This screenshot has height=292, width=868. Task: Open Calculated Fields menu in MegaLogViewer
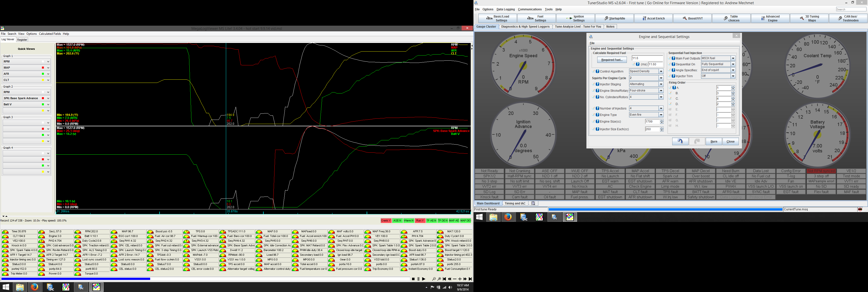tap(50, 34)
